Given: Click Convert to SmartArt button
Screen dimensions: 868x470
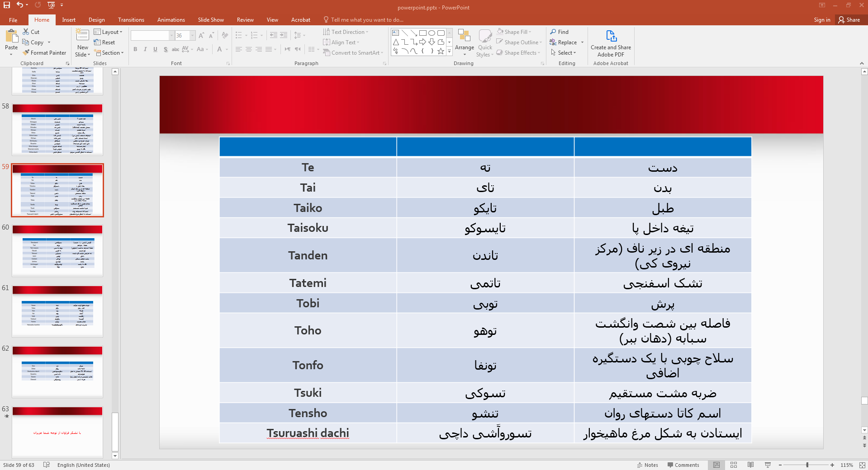Looking at the screenshot, I should click(x=353, y=53).
